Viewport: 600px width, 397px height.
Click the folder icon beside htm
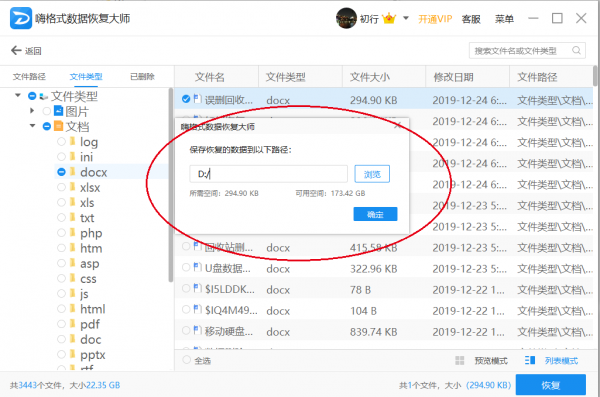(x=72, y=247)
